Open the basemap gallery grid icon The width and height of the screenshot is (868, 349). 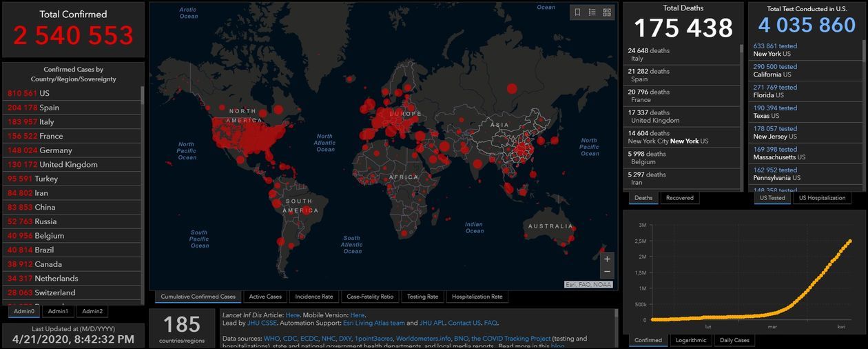pyautogui.click(x=607, y=12)
